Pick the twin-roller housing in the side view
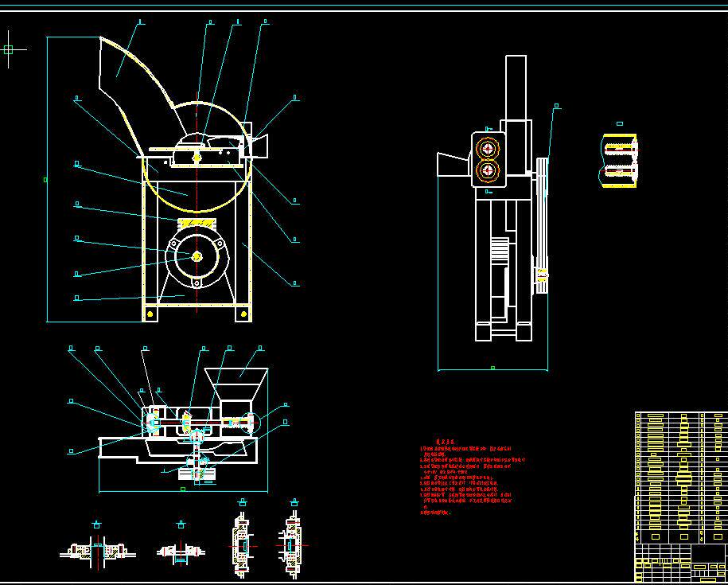The width and height of the screenshot is (728, 585). tap(488, 160)
